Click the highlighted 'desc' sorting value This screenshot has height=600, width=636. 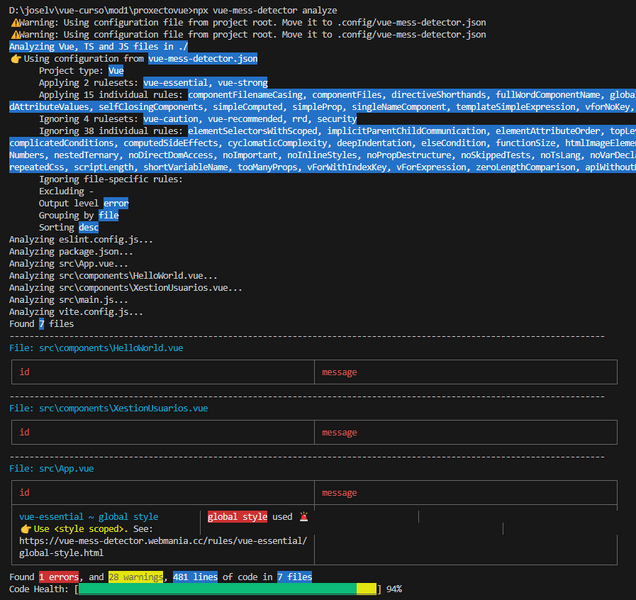[89, 228]
